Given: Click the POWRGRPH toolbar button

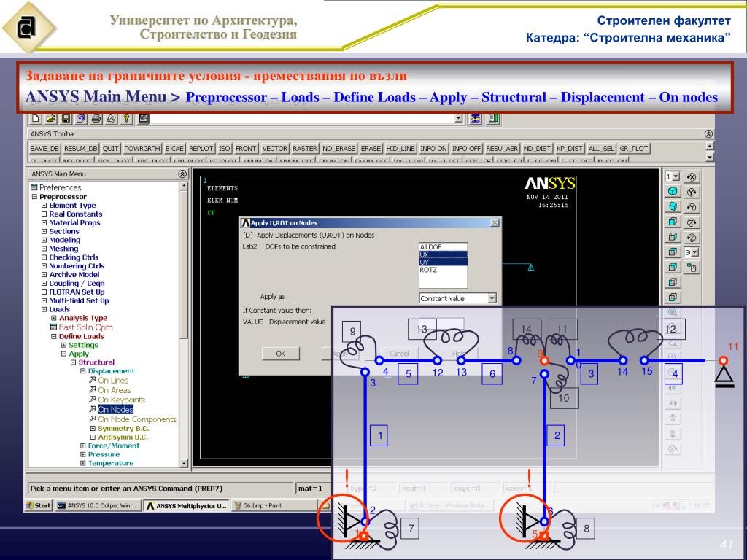Looking at the screenshot, I should click(142, 149).
